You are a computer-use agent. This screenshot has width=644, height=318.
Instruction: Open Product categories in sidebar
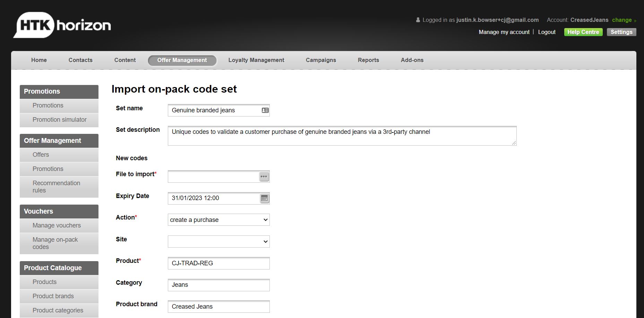59,311
